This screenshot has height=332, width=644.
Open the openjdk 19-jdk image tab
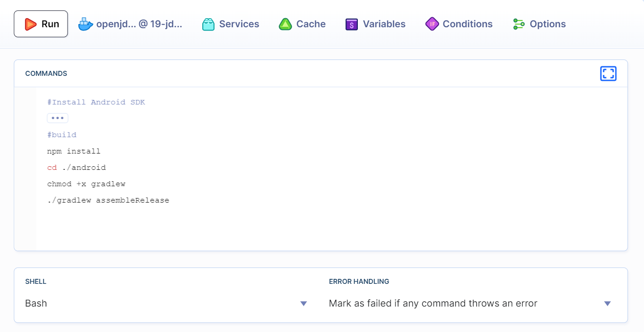131,24
